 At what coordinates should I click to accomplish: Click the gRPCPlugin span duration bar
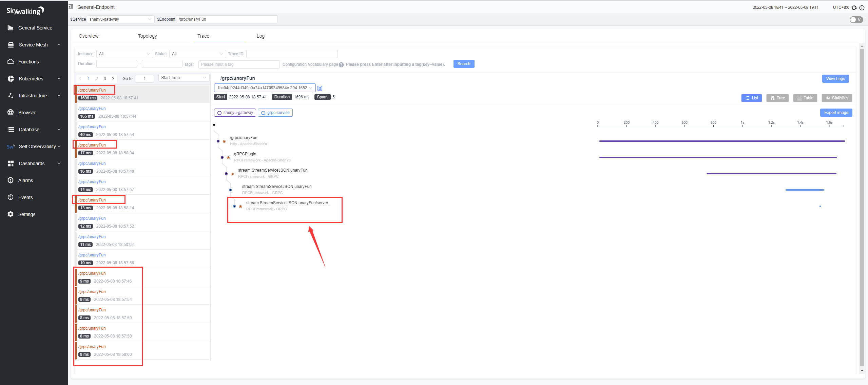click(x=718, y=157)
